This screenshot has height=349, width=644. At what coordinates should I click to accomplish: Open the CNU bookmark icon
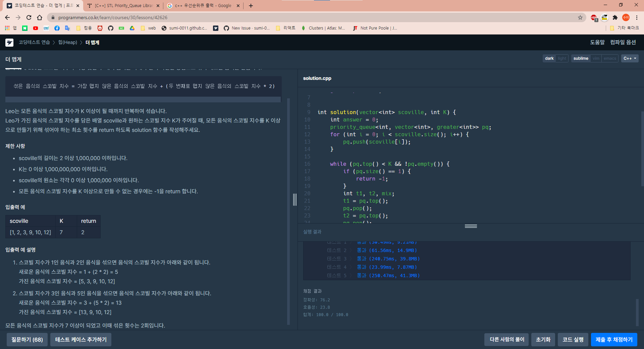pos(46,28)
